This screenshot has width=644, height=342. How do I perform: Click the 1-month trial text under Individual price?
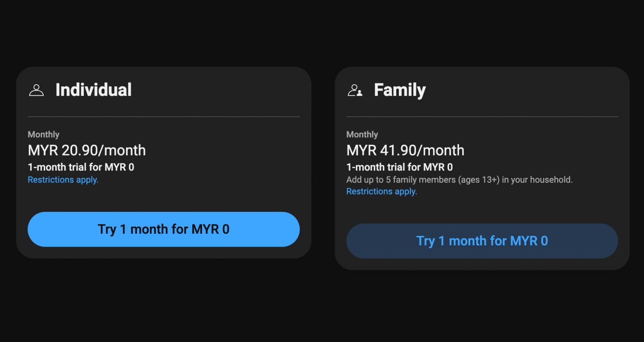pyautogui.click(x=82, y=167)
